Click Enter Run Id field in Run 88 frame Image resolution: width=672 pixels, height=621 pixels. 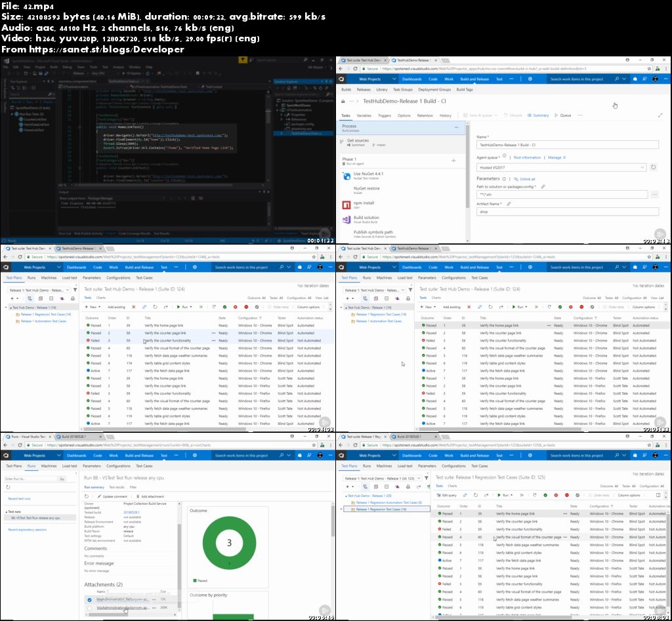(x=30, y=479)
